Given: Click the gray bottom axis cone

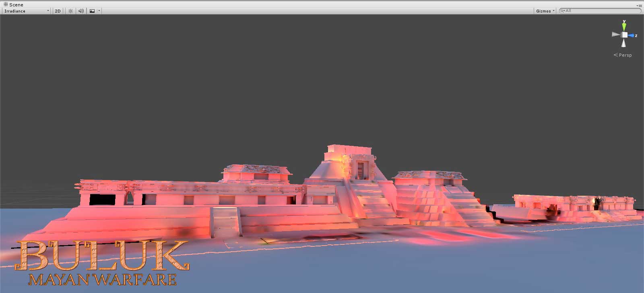Looking at the screenshot, I should coord(624,43).
